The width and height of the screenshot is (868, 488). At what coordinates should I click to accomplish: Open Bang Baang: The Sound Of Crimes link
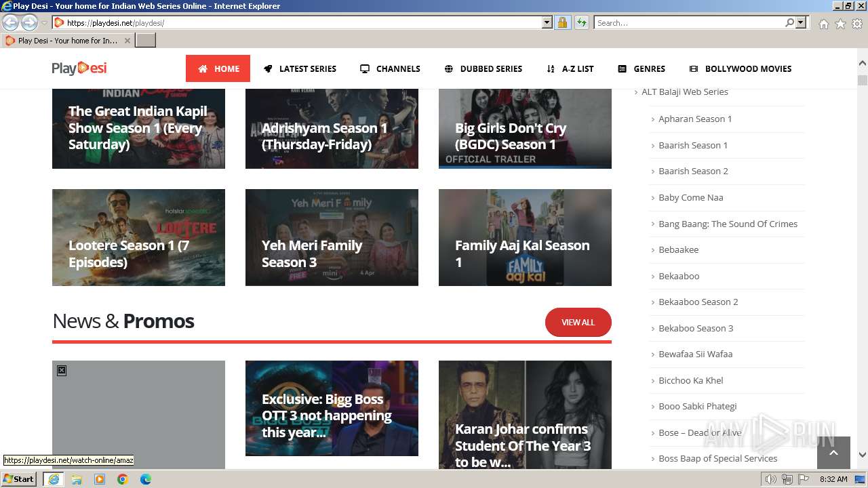click(x=728, y=224)
